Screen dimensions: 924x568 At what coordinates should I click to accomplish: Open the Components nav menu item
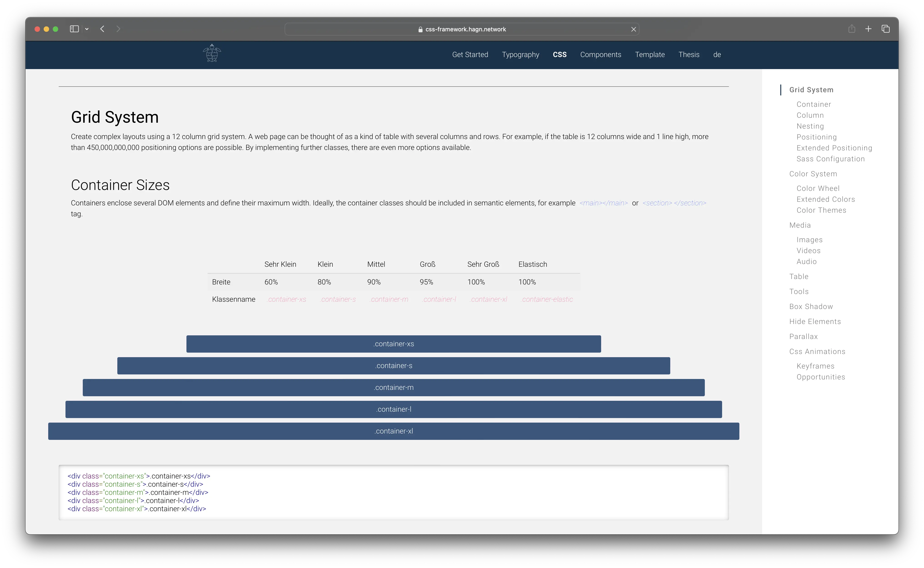(x=600, y=55)
